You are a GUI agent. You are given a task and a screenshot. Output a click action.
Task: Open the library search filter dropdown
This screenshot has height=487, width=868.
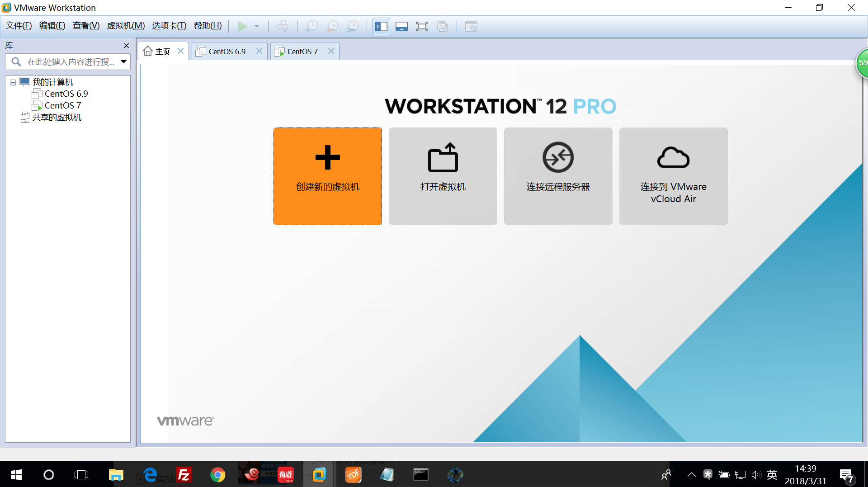pyautogui.click(x=123, y=61)
